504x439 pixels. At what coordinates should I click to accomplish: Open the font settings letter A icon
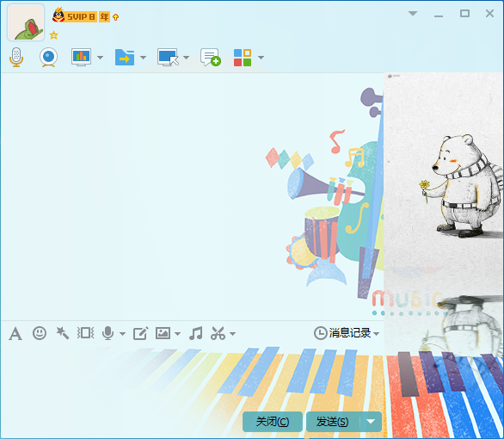(15, 333)
